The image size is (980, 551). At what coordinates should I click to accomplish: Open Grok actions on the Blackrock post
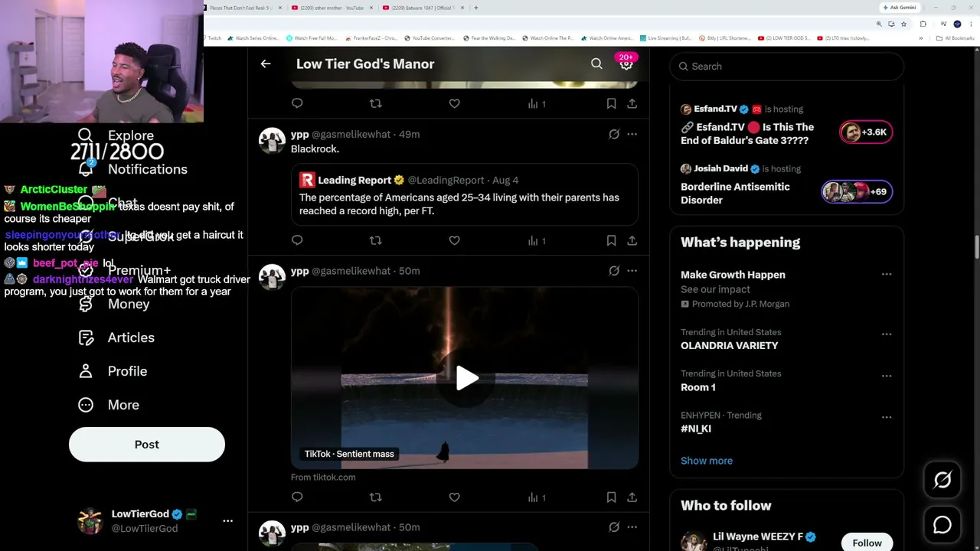point(614,134)
